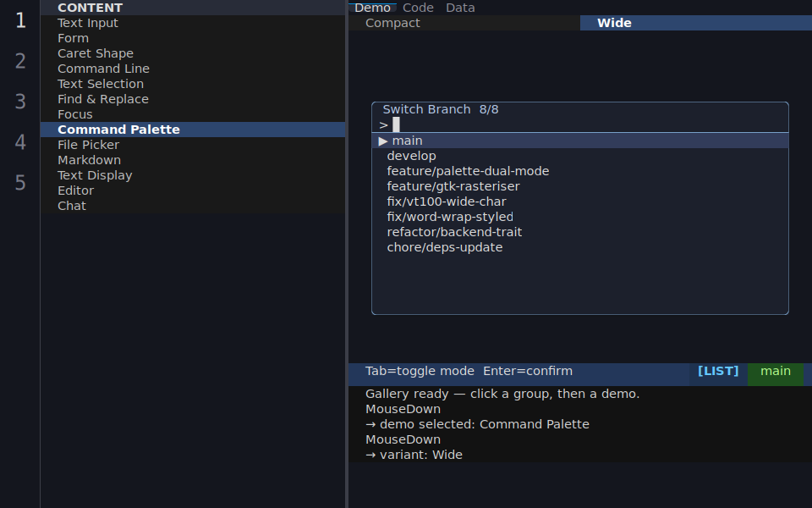This screenshot has width=812, height=508.
Task: Select the refactor/backend-trait branch
Action: (x=580, y=232)
